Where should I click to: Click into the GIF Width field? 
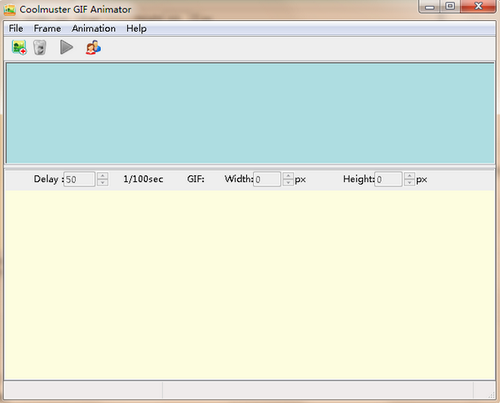tap(267, 179)
